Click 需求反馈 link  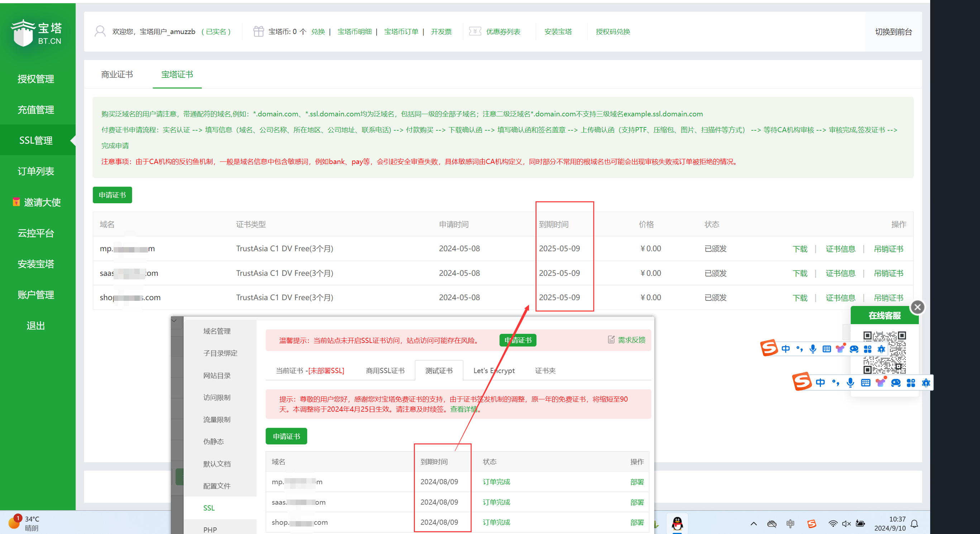631,340
